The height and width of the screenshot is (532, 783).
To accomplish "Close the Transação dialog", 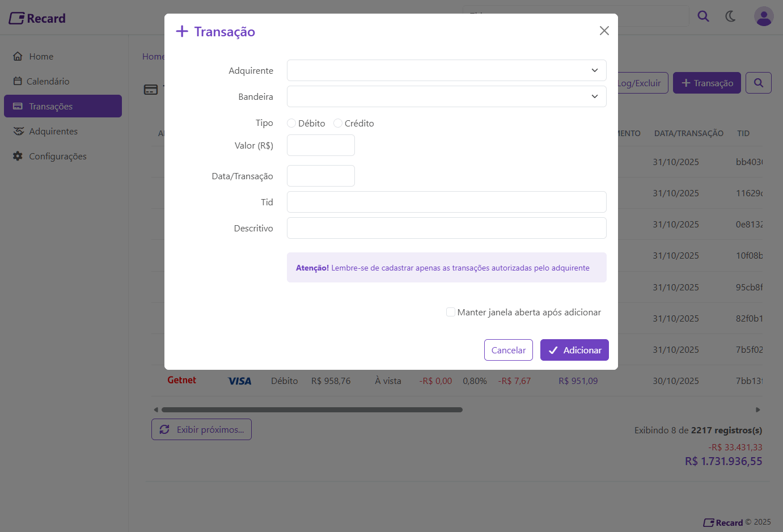I will click(x=604, y=31).
